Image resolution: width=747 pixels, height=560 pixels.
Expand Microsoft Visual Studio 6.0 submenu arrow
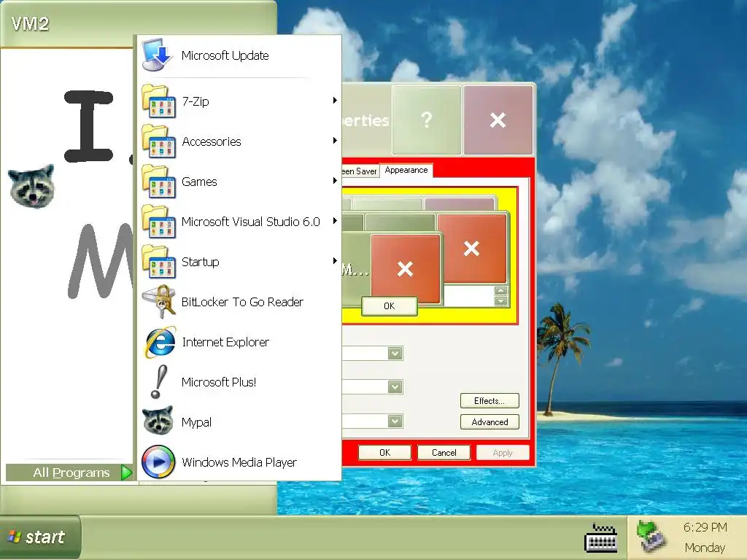pyautogui.click(x=335, y=220)
